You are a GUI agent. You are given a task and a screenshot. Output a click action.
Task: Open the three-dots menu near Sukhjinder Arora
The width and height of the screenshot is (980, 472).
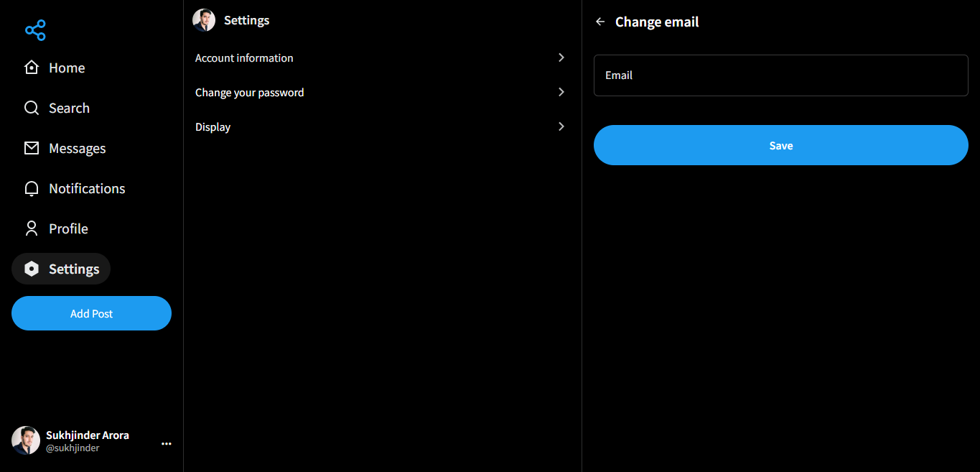click(x=167, y=444)
